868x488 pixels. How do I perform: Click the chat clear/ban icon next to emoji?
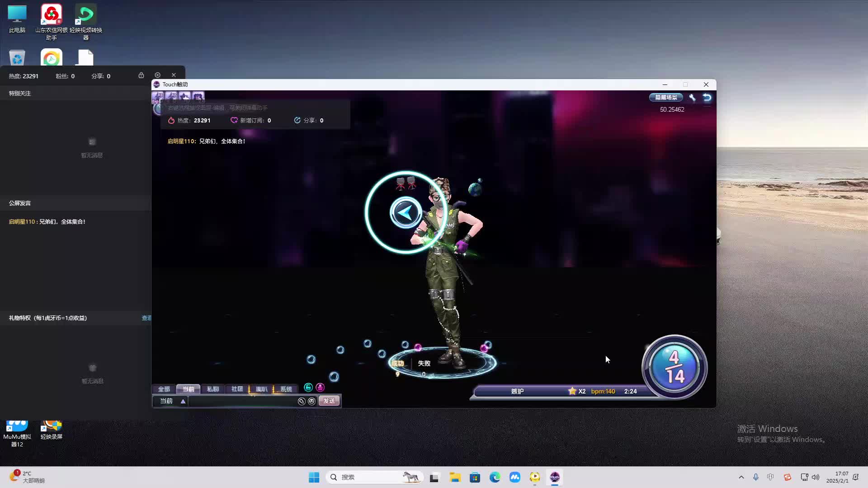[302, 401]
